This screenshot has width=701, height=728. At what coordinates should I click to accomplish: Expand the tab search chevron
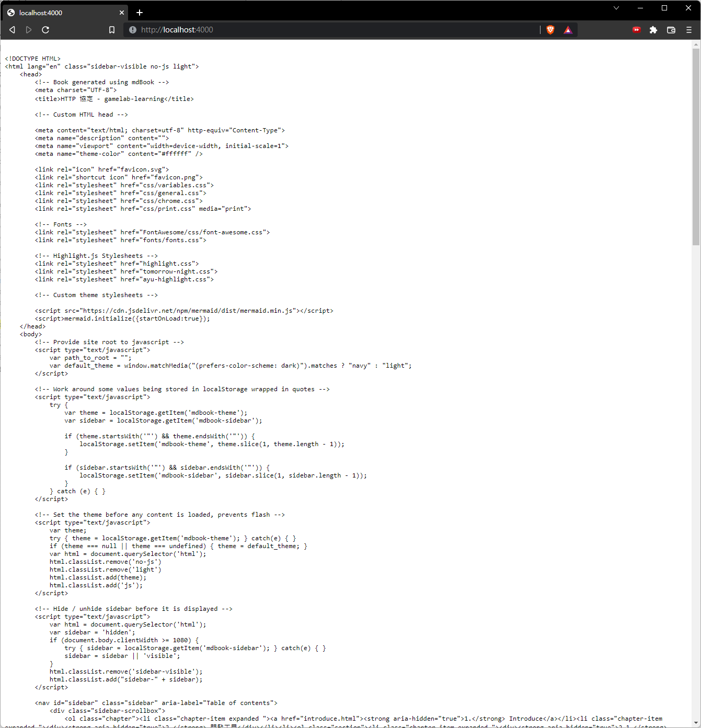click(616, 8)
